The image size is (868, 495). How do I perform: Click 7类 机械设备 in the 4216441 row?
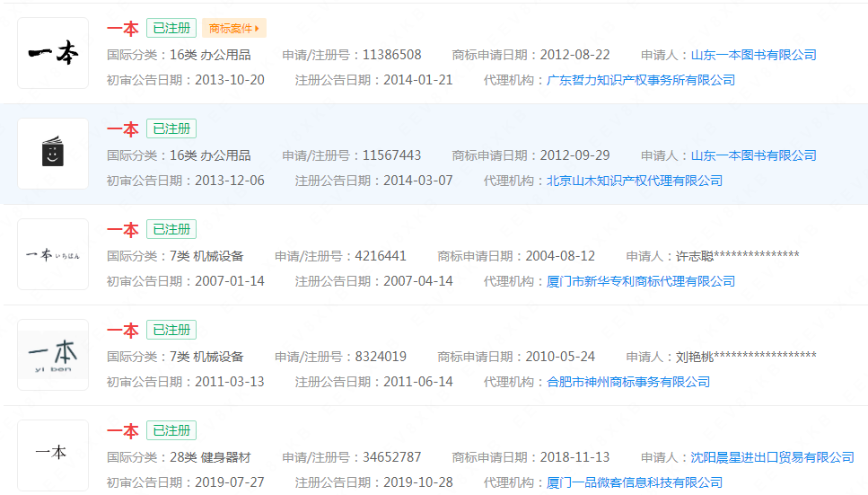[x=206, y=256]
